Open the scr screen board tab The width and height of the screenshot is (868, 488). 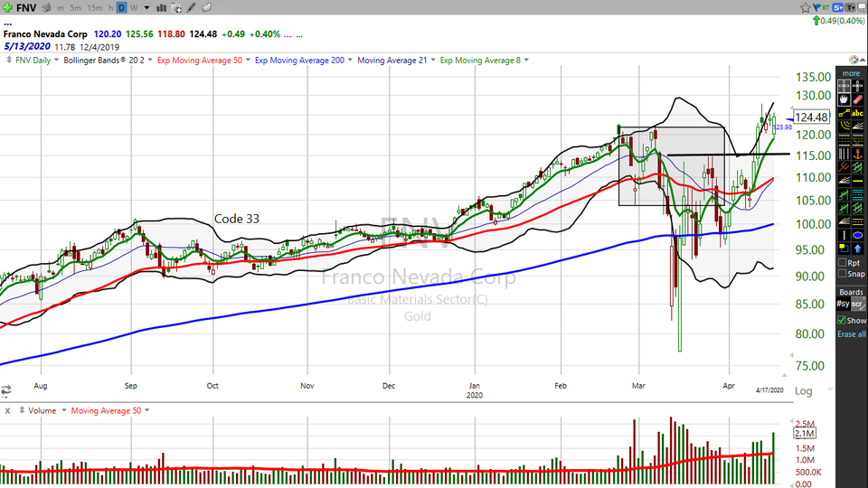(x=857, y=304)
